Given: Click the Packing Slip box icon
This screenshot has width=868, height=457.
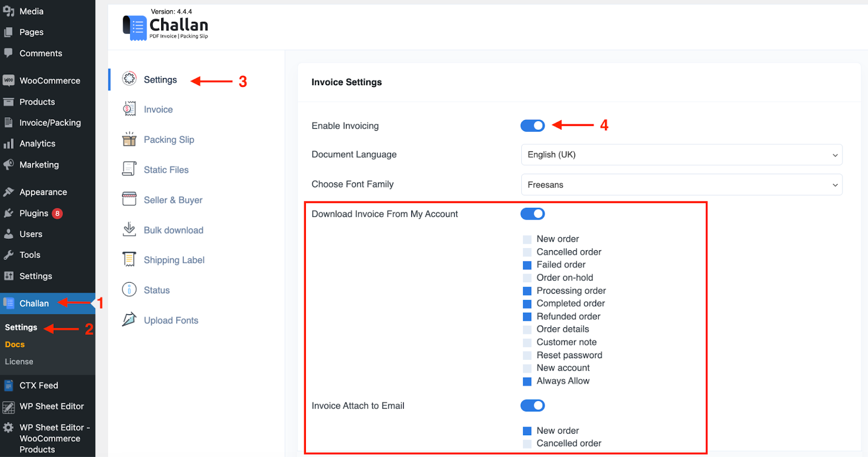Looking at the screenshot, I should click(x=129, y=139).
